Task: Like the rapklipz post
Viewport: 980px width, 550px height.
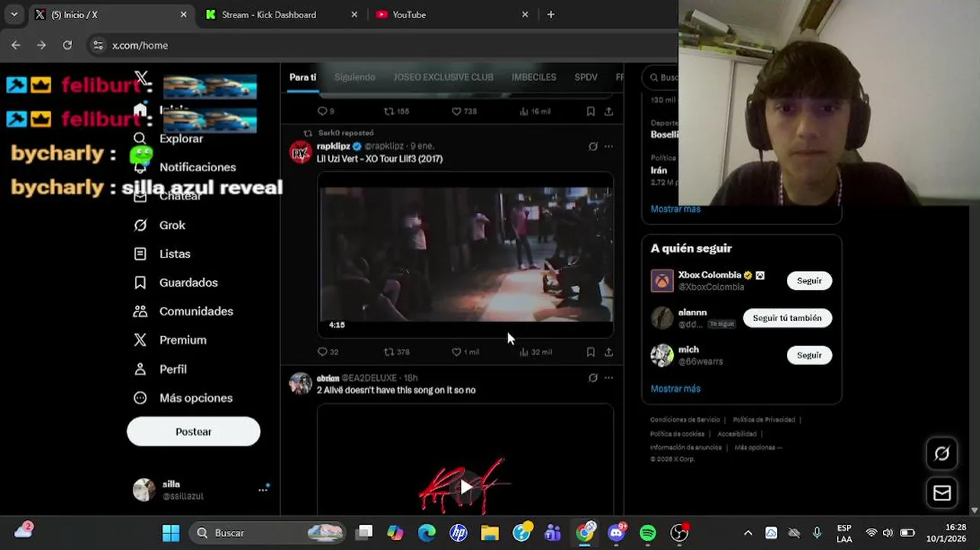Action: [x=465, y=352]
